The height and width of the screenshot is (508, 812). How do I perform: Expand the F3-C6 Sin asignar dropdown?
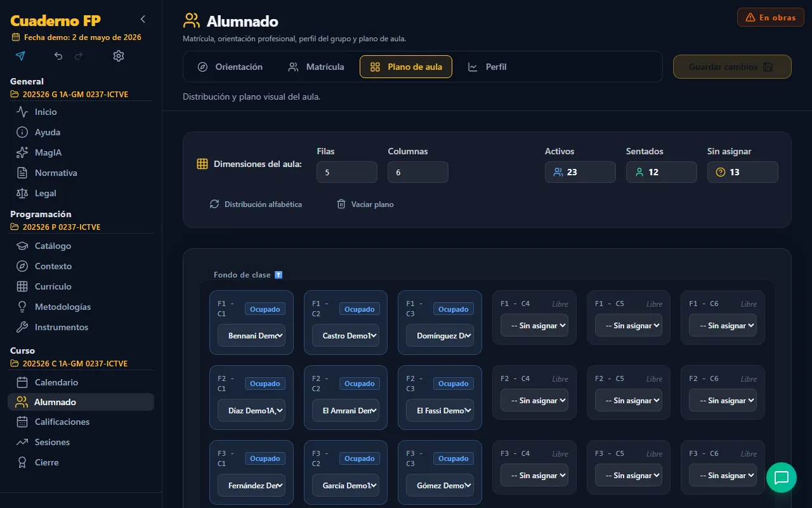(x=723, y=476)
